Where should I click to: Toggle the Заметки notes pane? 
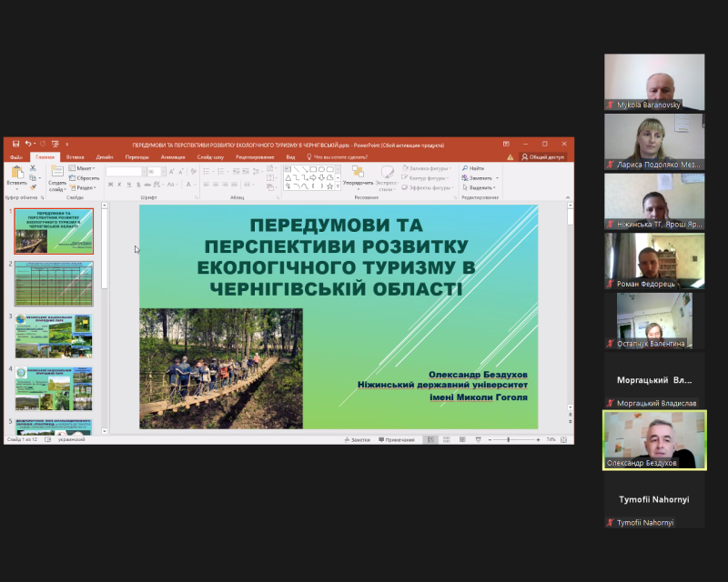(x=359, y=439)
